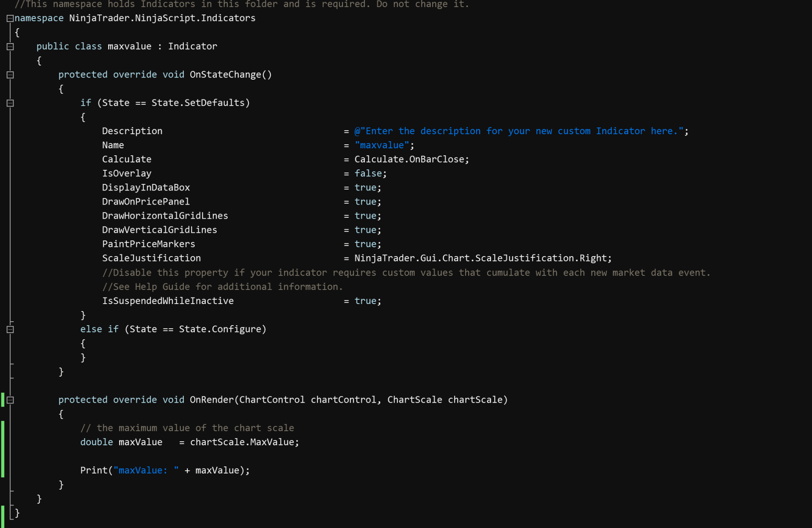Click the DrawHorizontalGridLines property name
Image resolution: width=812 pixels, height=528 pixels.
tap(165, 216)
